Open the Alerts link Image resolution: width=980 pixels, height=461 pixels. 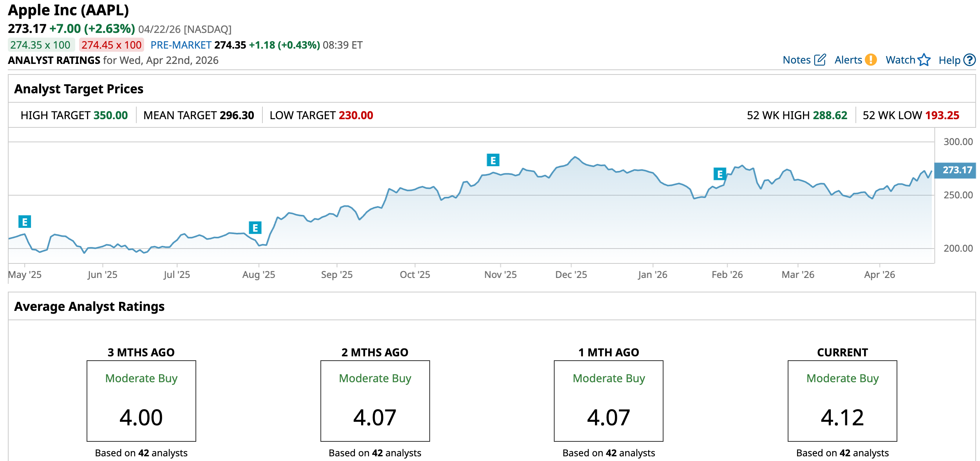tap(848, 60)
